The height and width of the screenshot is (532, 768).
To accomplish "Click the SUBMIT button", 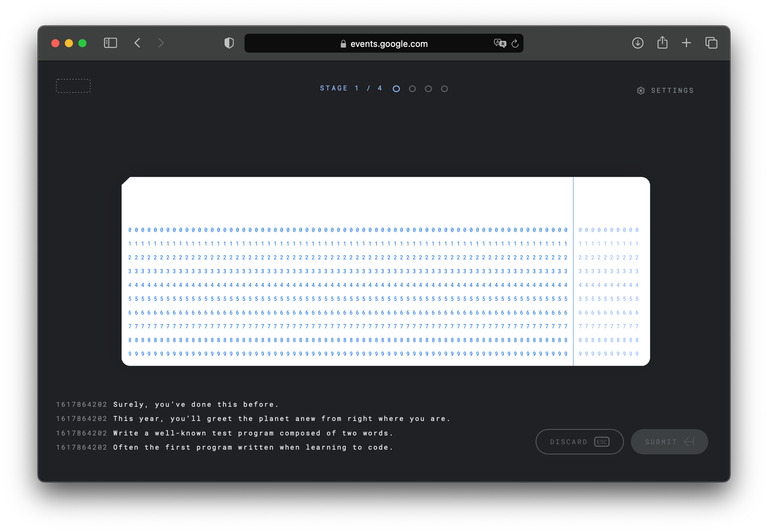I will 669,442.
